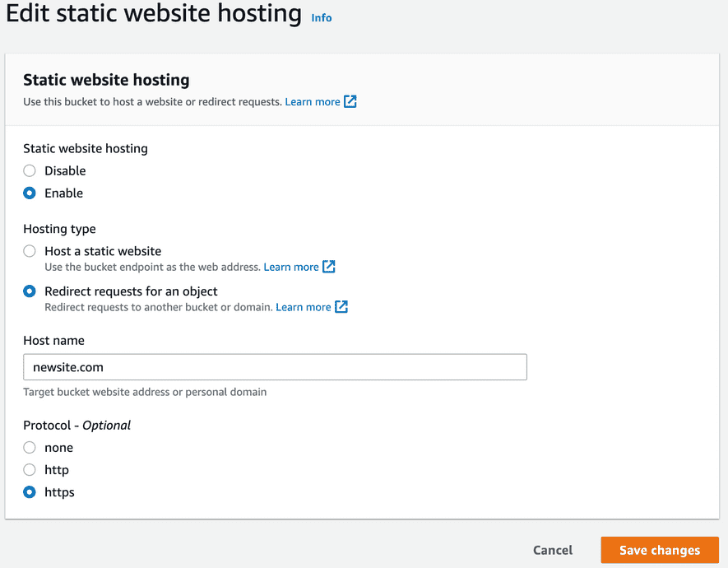Screen dimensions: 728x568
Task: Click external link icon under Host a static website
Action: [x=329, y=267]
